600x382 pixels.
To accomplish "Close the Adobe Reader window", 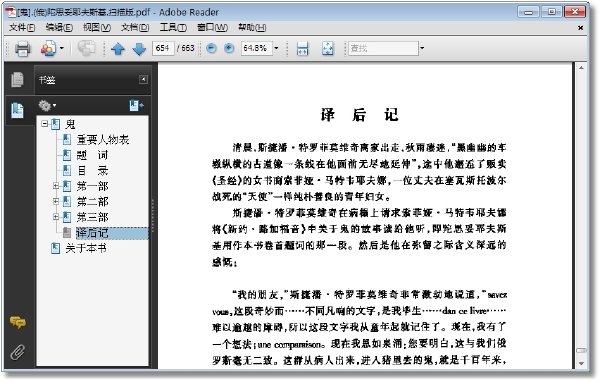I will 575,12.
